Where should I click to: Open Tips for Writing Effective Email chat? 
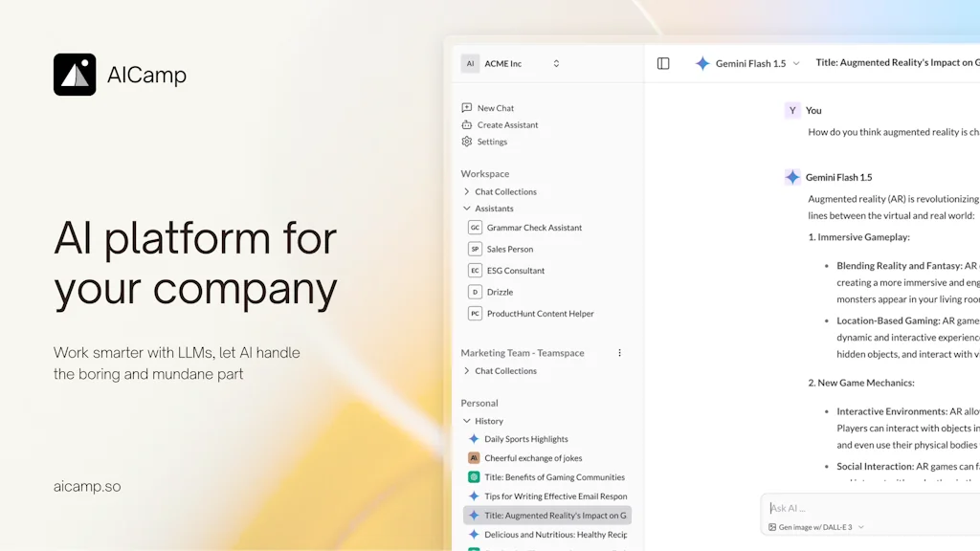point(556,496)
